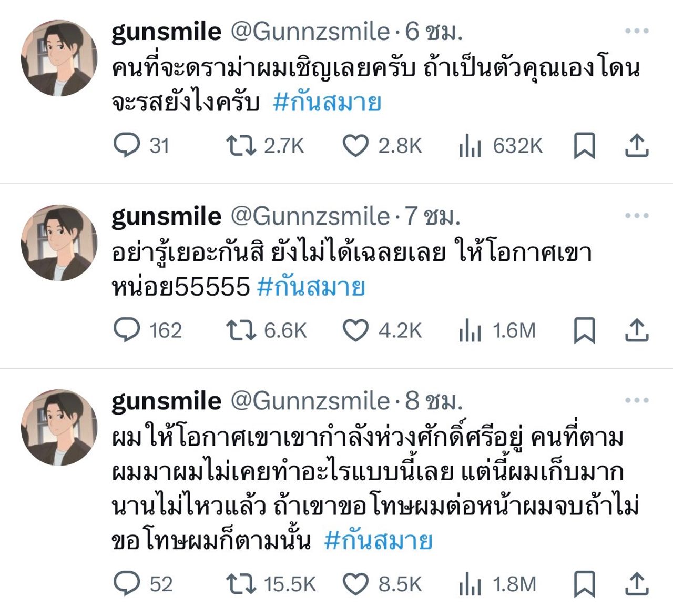Screen dimensions: 673x616
Task: Reply to the tweet with 162 replies
Action: tap(127, 330)
